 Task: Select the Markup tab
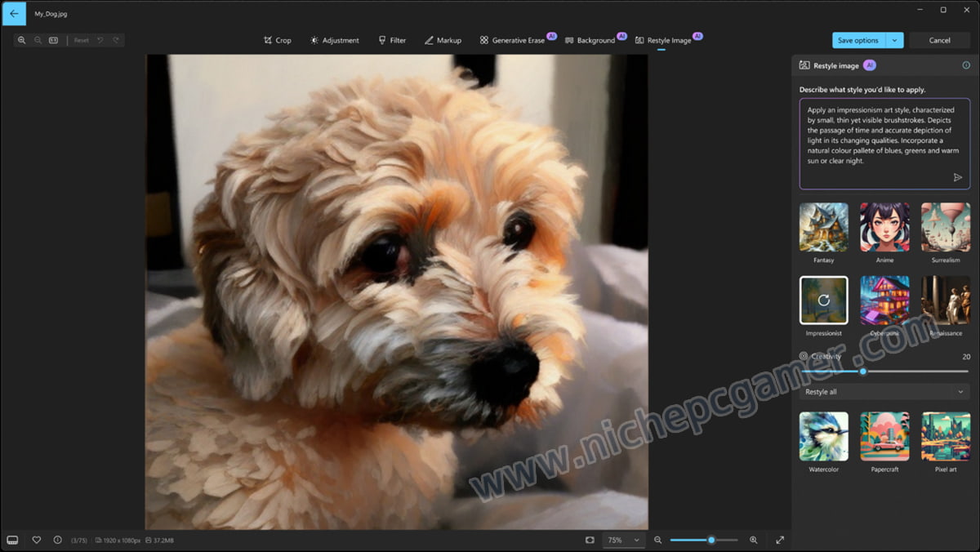point(443,40)
